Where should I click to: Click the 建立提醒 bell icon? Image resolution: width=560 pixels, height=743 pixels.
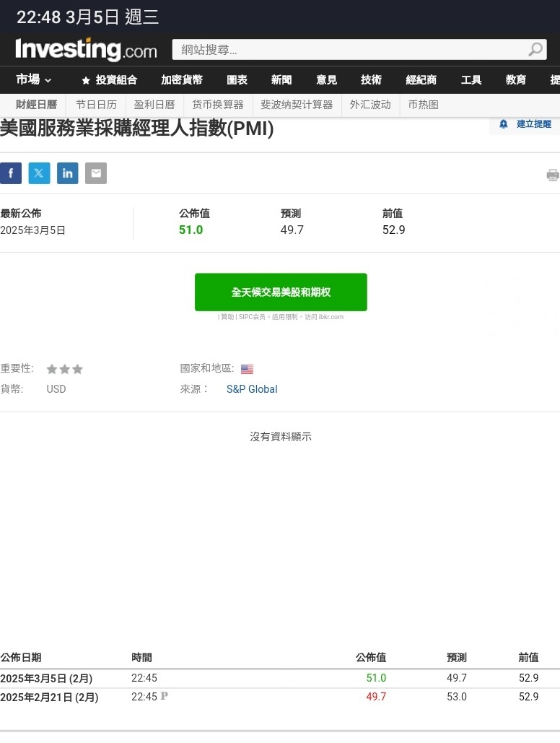[503, 124]
